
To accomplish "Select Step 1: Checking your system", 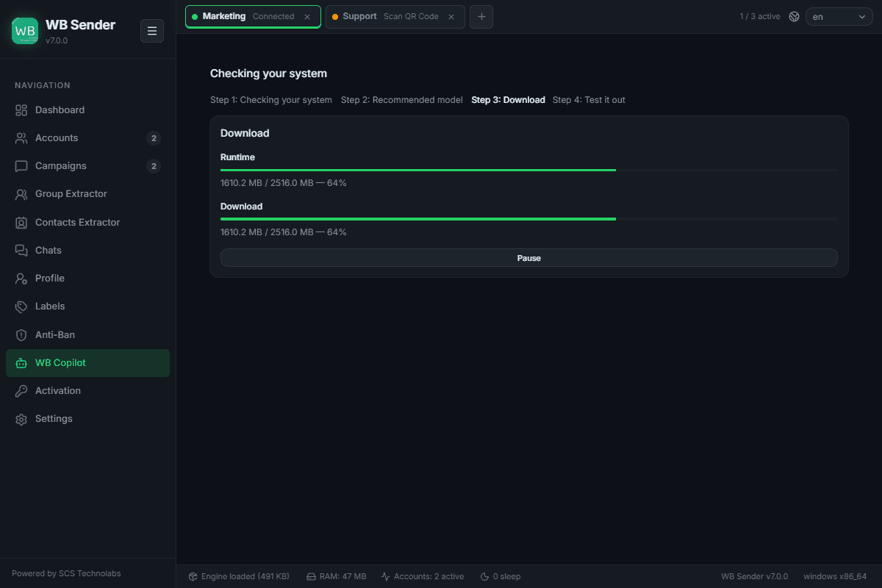I will tap(271, 100).
